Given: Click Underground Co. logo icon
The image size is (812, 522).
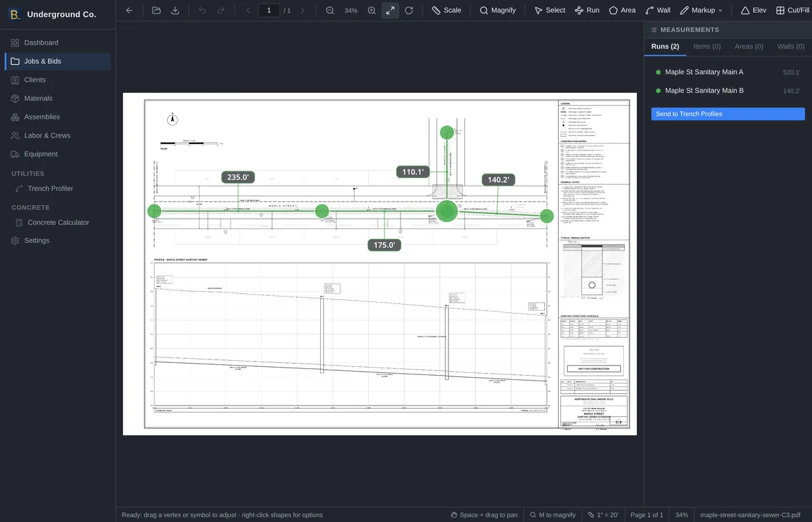Looking at the screenshot, I should tap(15, 14).
